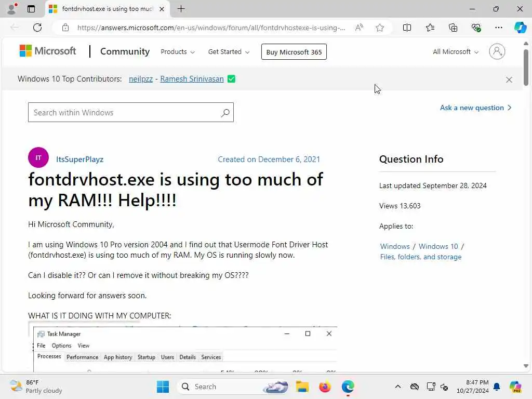Click the page vertical scrollbar thumb
This screenshot has width=532, height=399.
coord(526,67)
